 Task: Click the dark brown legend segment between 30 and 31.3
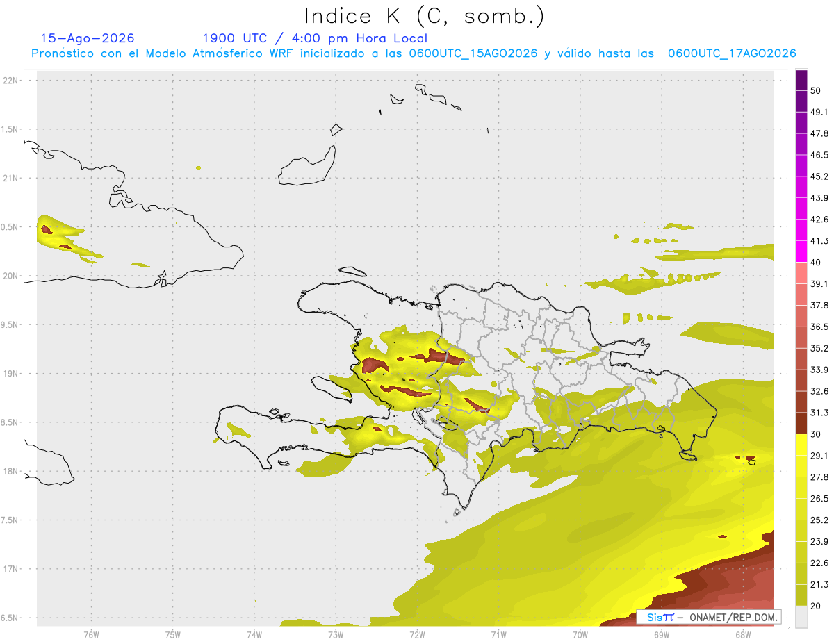pyautogui.click(x=801, y=423)
